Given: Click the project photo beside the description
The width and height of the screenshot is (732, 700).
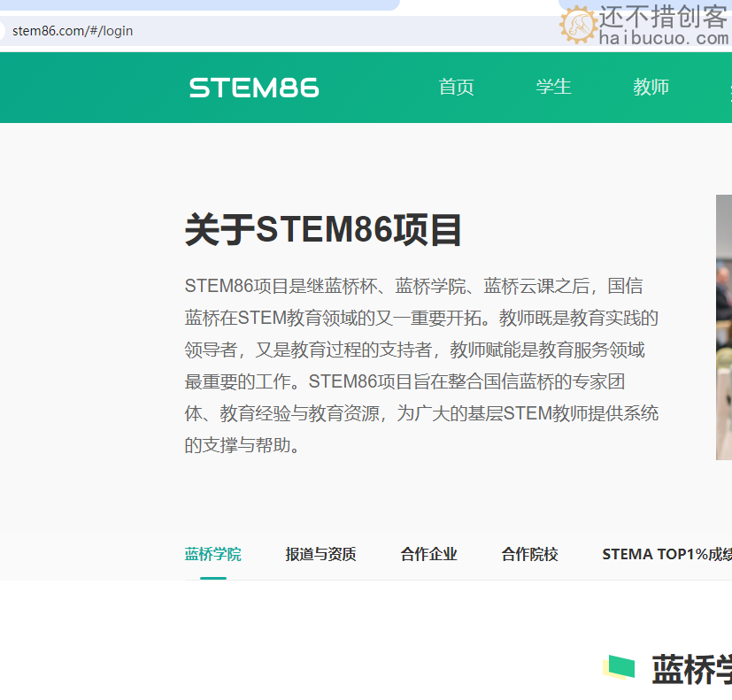Looking at the screenshot, I should [724, 327].
